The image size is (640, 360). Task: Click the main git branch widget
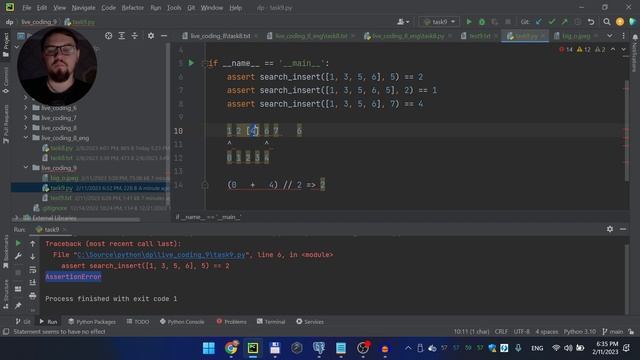click(613, 331)
